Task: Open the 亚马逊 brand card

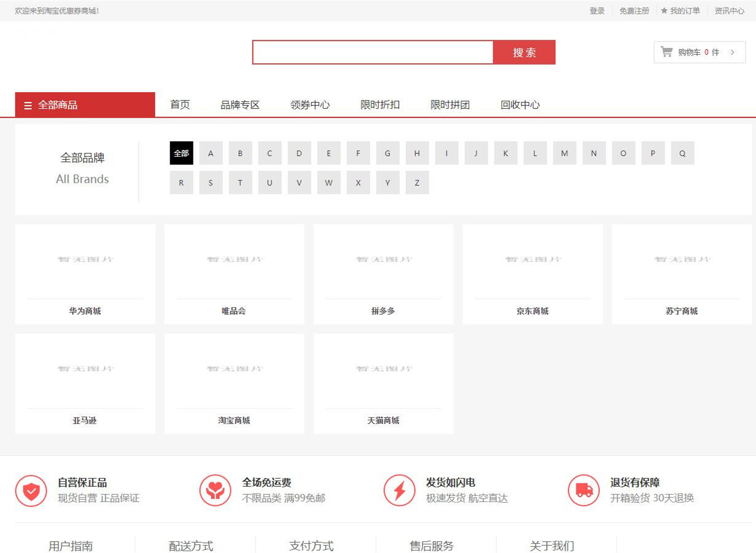Action: (85, 383)
